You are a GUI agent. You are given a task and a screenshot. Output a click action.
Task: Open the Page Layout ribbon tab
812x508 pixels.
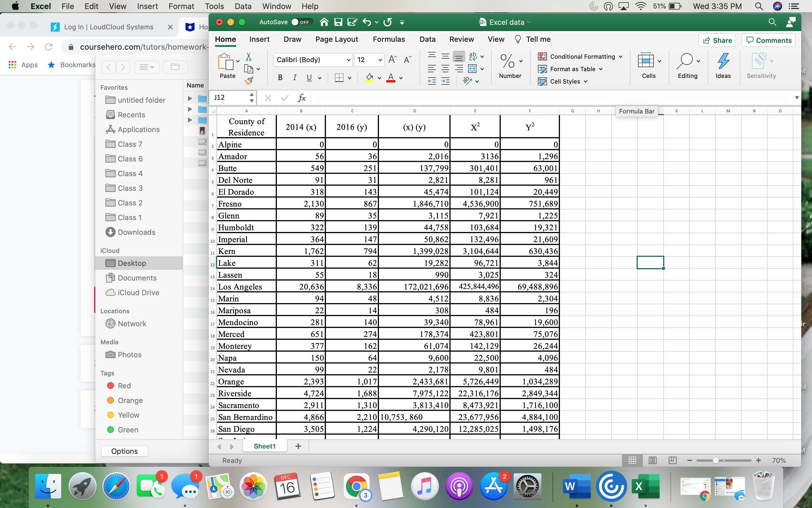[337, 39]
